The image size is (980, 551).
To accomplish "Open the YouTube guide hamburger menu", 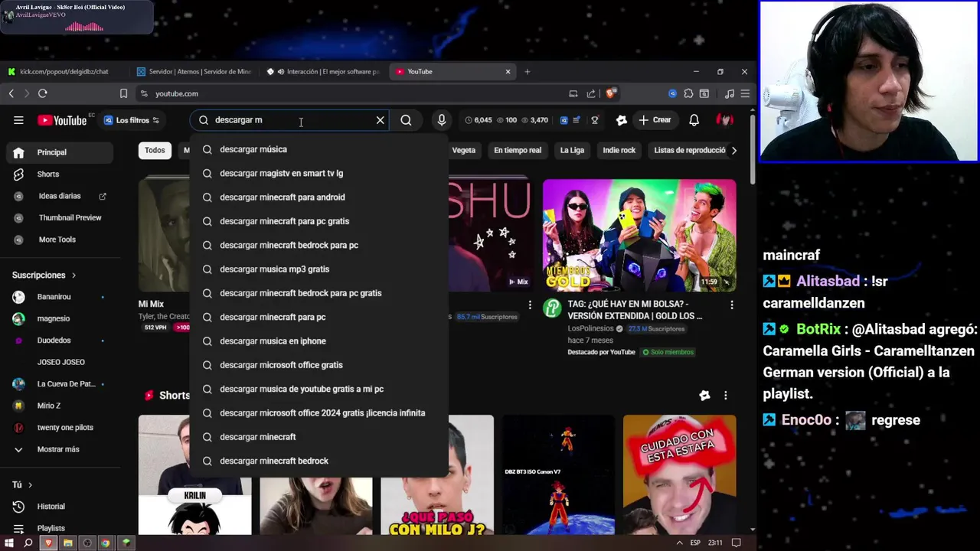I will (18, 120).
